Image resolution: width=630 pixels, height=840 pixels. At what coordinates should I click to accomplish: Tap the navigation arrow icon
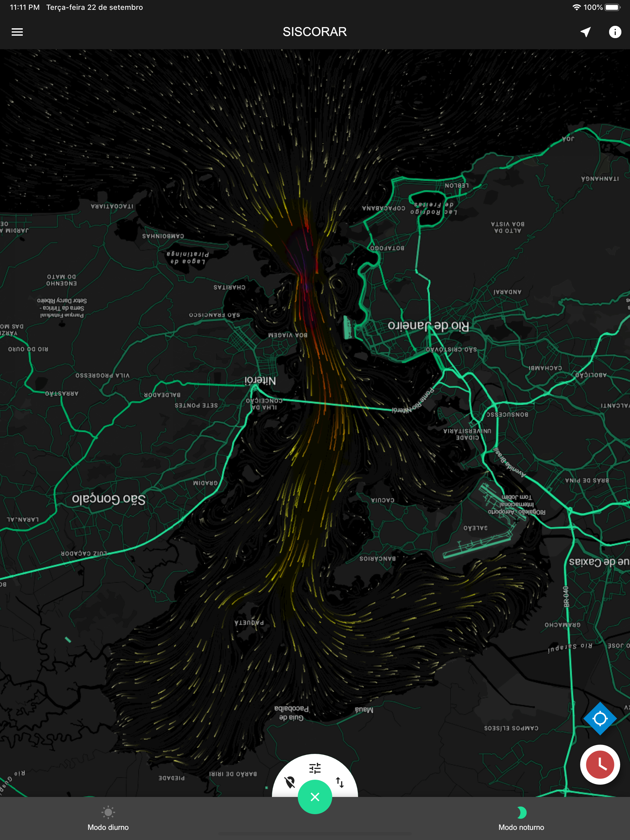click(585, 32)
